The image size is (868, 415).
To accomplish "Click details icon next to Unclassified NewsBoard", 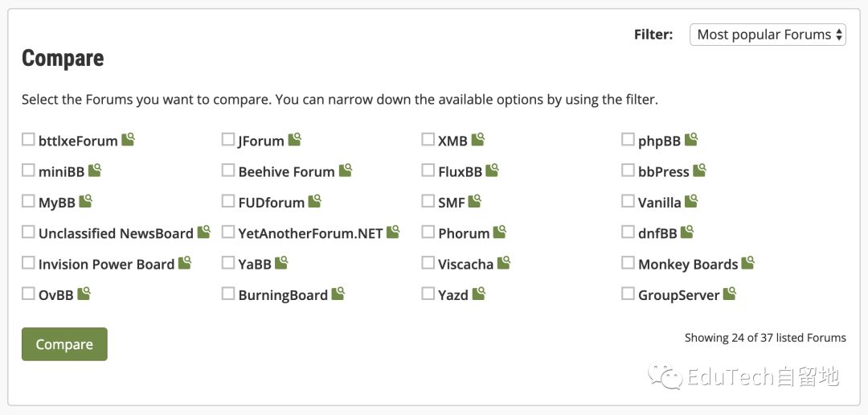I will (203, 232).
